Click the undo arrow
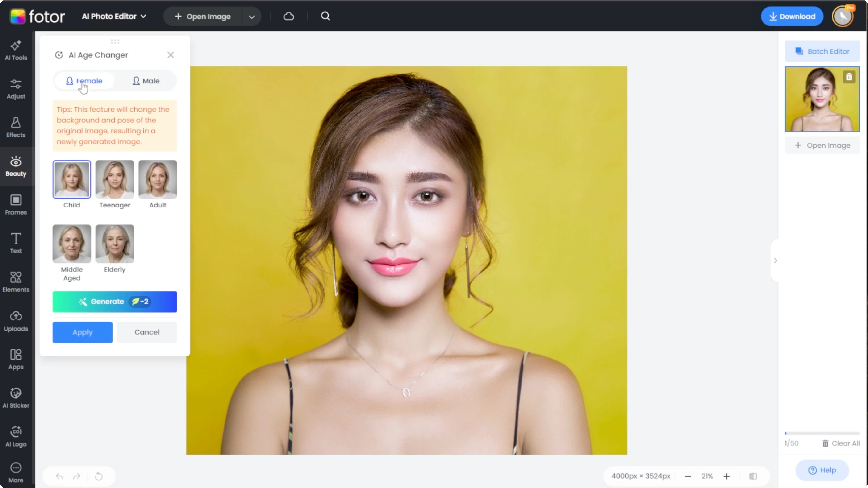This screenshot has height=488, width=868. coord(59,476)
